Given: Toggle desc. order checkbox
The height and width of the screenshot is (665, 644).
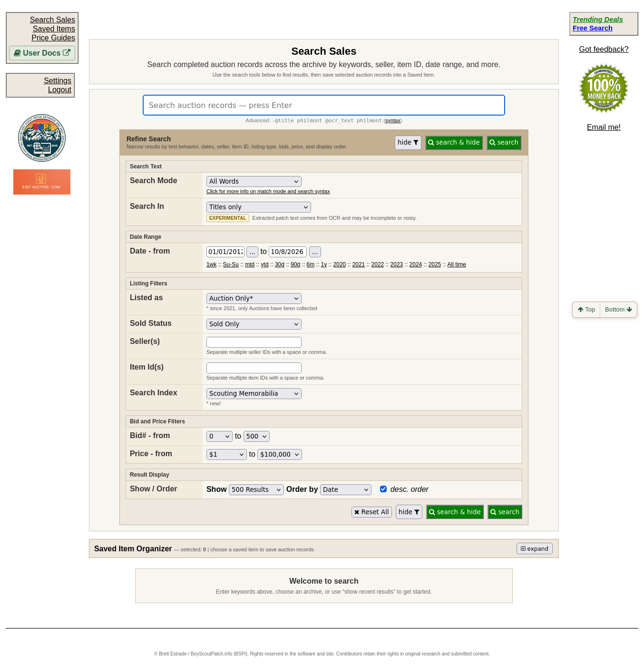Looking at the screenshot, I should [x=383, y=489].
